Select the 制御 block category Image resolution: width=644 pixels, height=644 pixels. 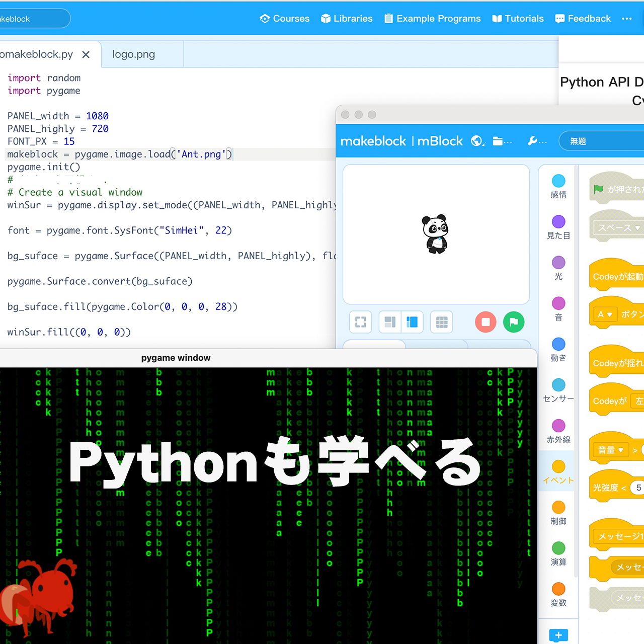point(558,513)
